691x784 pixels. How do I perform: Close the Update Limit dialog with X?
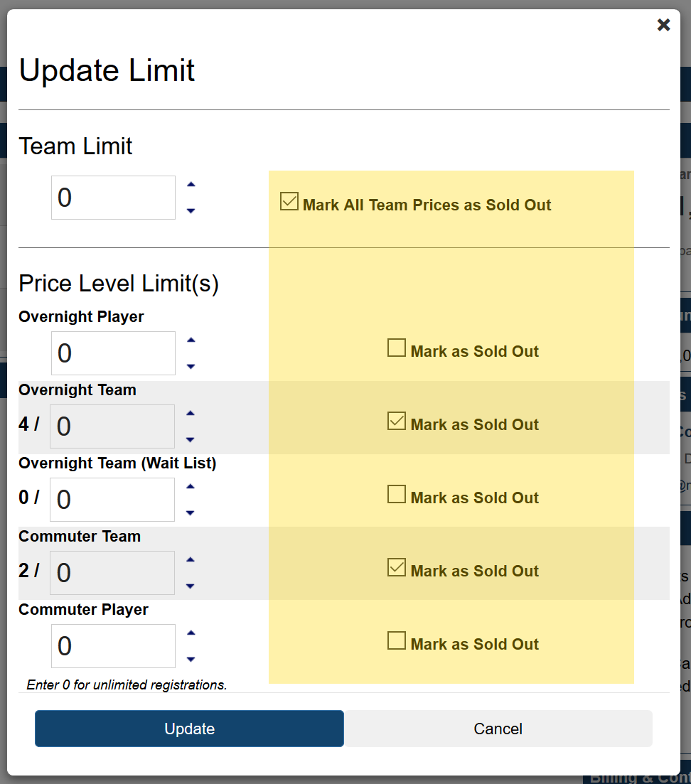click(x=663, y=26)
